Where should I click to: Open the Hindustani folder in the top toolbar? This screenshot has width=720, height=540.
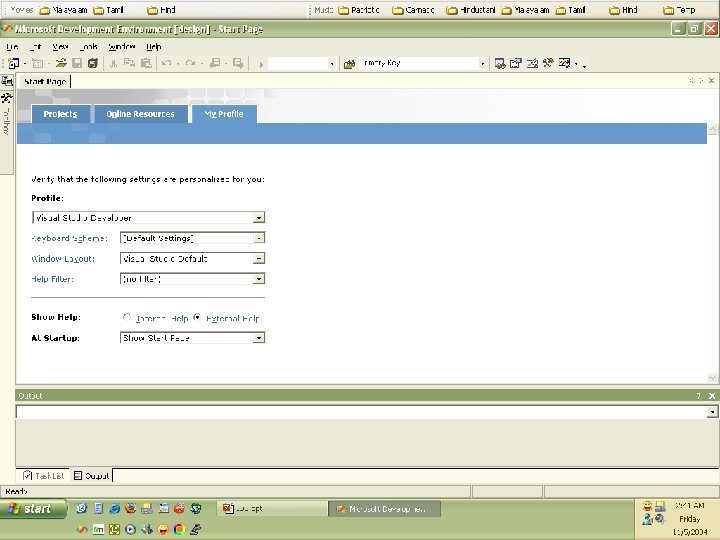[471, 10]
